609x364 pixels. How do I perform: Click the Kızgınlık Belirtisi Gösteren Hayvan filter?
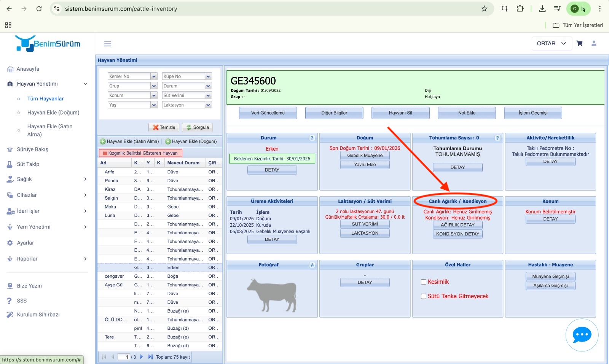coord(140,153)
